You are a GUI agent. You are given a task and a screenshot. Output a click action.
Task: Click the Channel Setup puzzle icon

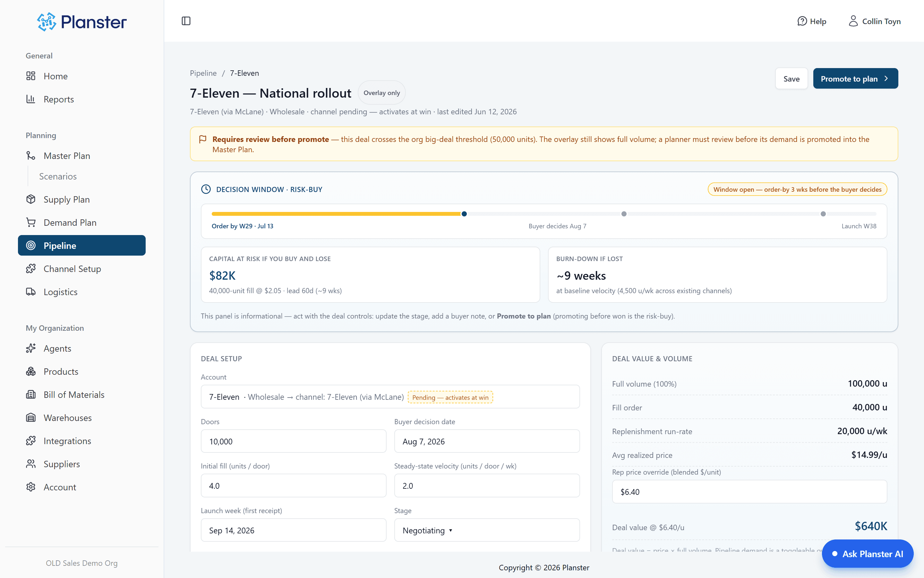[31, 269]
